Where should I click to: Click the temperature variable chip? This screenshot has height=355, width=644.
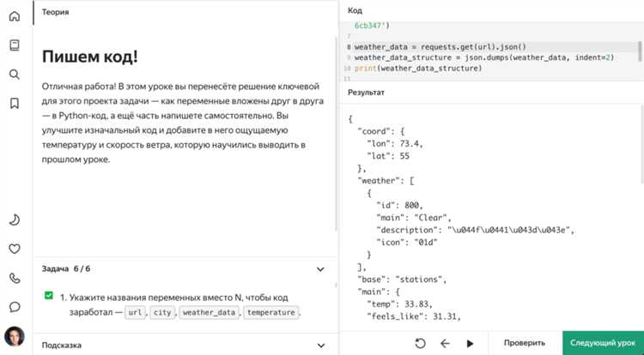(x=271, y=312)
